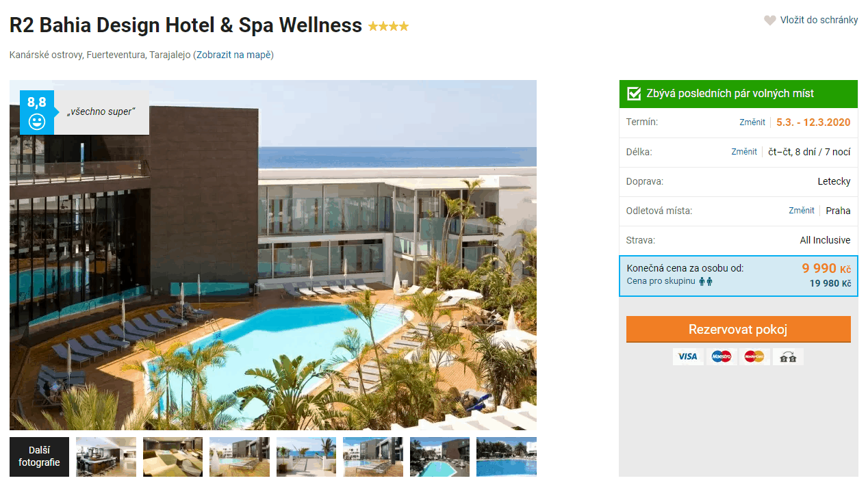Click the Maestro payment card icon
The height and width of the screenshot is (500, 868).
[722, 356]
